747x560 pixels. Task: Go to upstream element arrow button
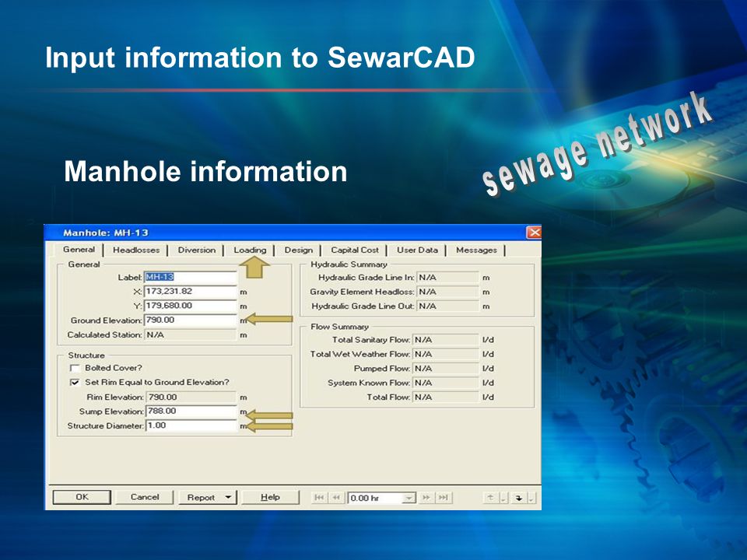490,498
